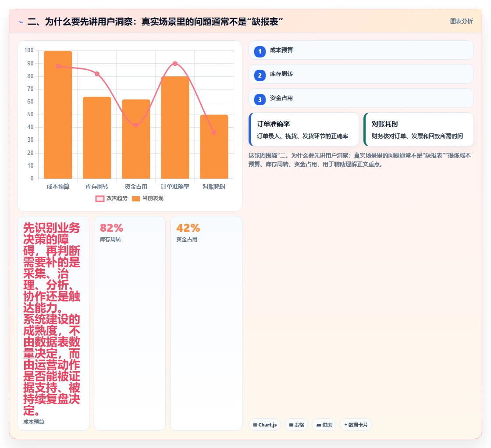
Task: Click the lightning icon beside the section title
Action: [21, 22]
